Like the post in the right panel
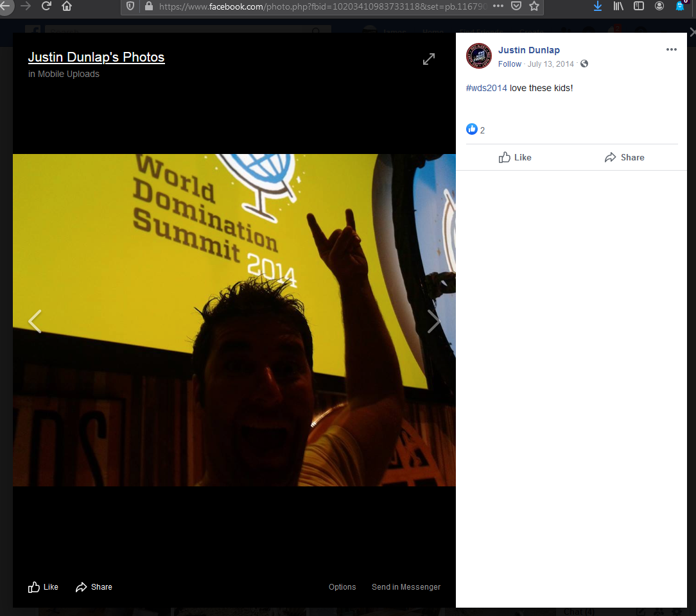This screenshot has height=616, width=696. click(515, 157)
